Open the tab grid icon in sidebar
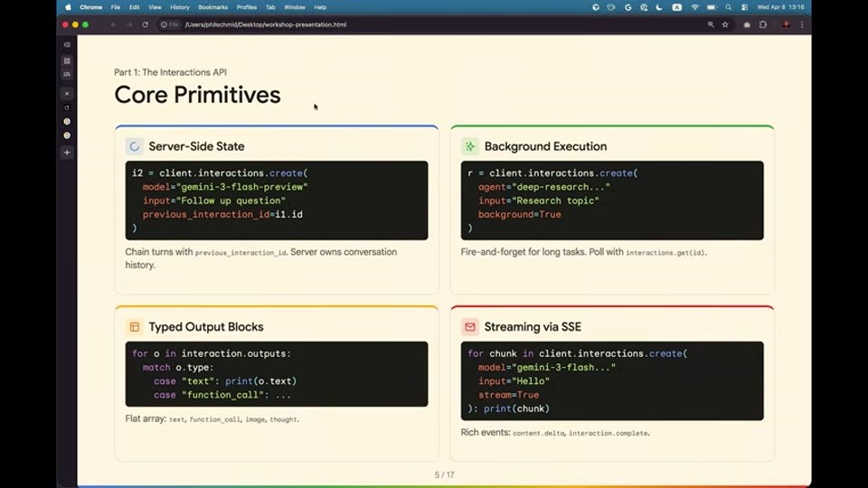The image size is (868, 488). pyautogui.click(x=67, y=61)
